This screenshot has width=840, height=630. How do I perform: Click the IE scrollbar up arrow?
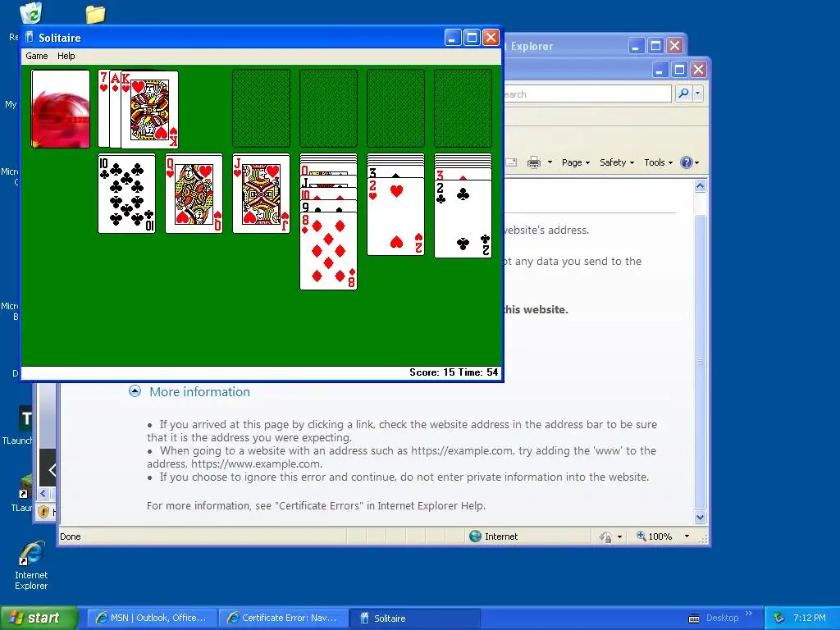click(x=701, y=186)
